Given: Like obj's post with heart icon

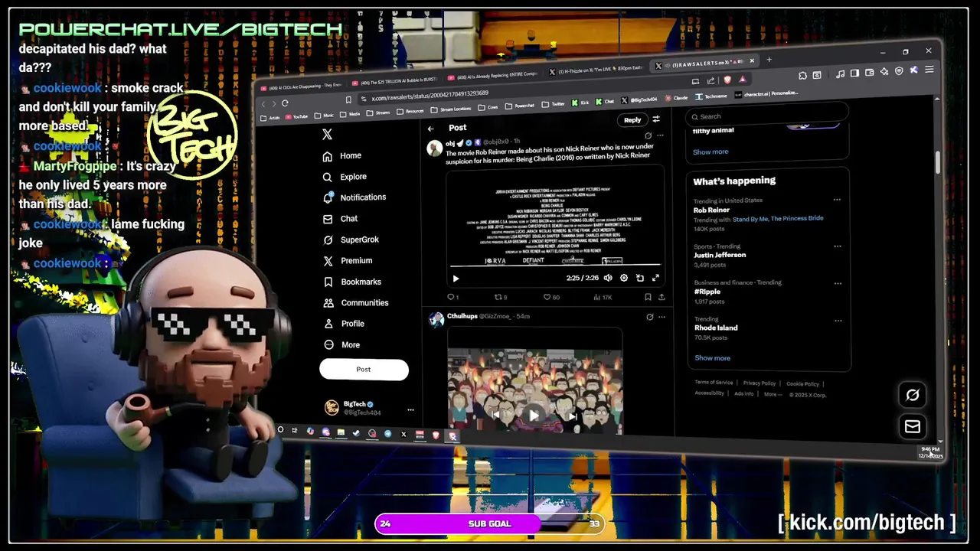Looking at the screenshot, I should [551, 297].
